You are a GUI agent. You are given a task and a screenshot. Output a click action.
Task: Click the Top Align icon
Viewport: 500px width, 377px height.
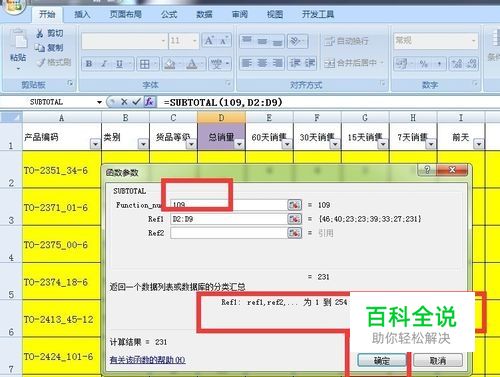pos(247,41)
